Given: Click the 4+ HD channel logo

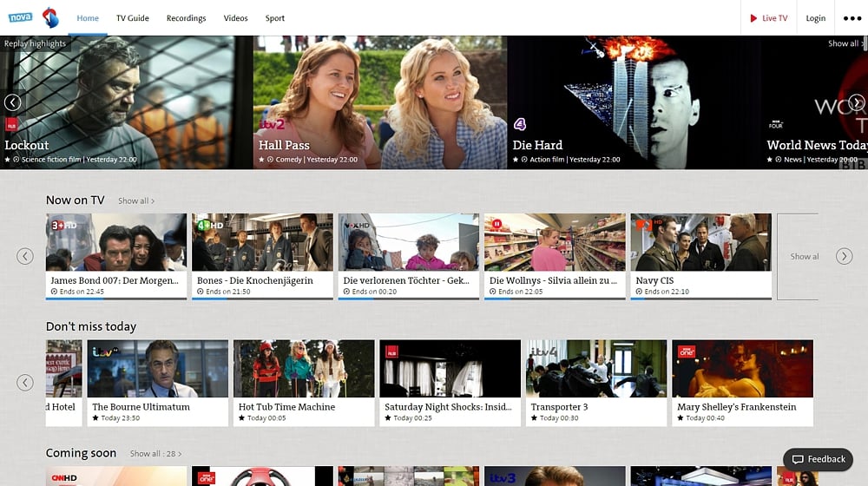Looking at the screenshot, I should (x=210, y=226).
